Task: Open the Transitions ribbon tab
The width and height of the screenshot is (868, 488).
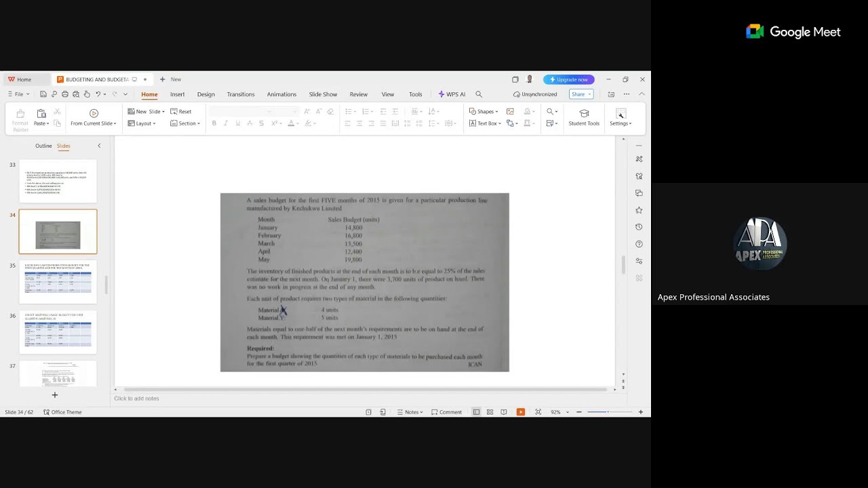Action: click(241, 94)
